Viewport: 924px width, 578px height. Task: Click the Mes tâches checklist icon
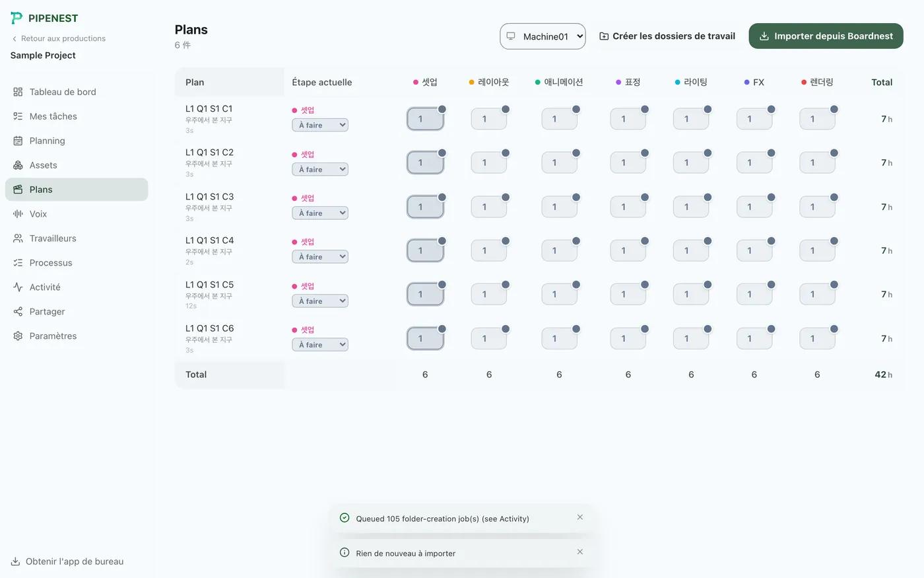click(18, 116)
